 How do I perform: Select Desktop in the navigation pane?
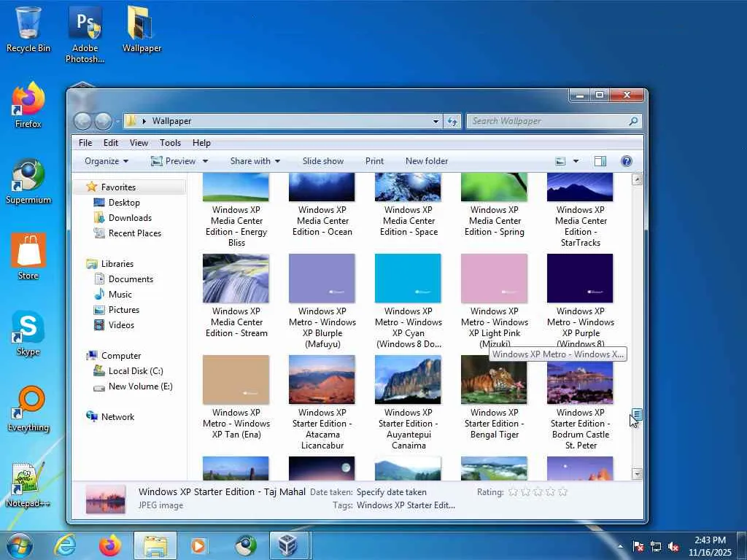click(124, 203)
